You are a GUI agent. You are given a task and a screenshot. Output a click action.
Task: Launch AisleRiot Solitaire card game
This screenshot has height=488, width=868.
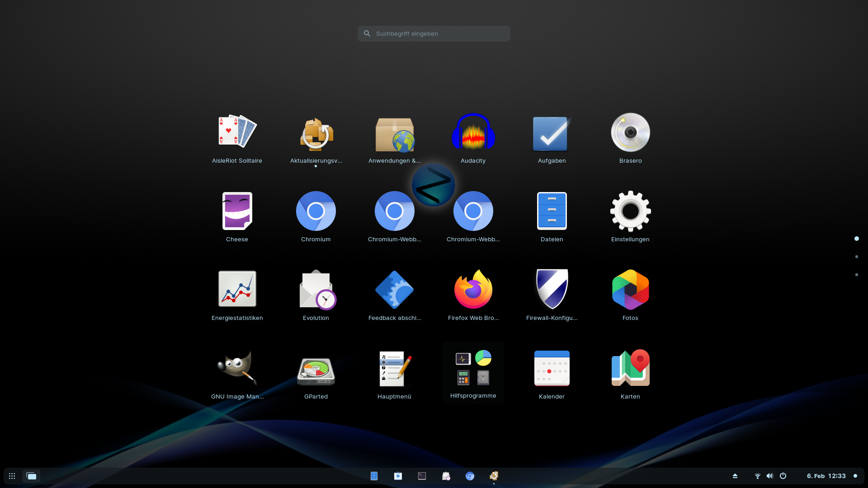click(x=237, y=132)
